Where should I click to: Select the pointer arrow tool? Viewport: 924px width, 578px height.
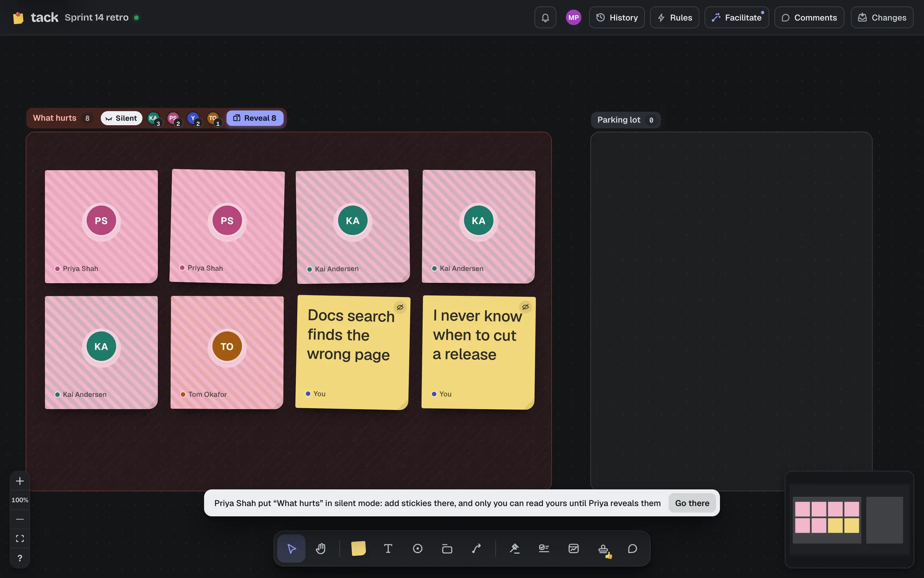[291, 548]
